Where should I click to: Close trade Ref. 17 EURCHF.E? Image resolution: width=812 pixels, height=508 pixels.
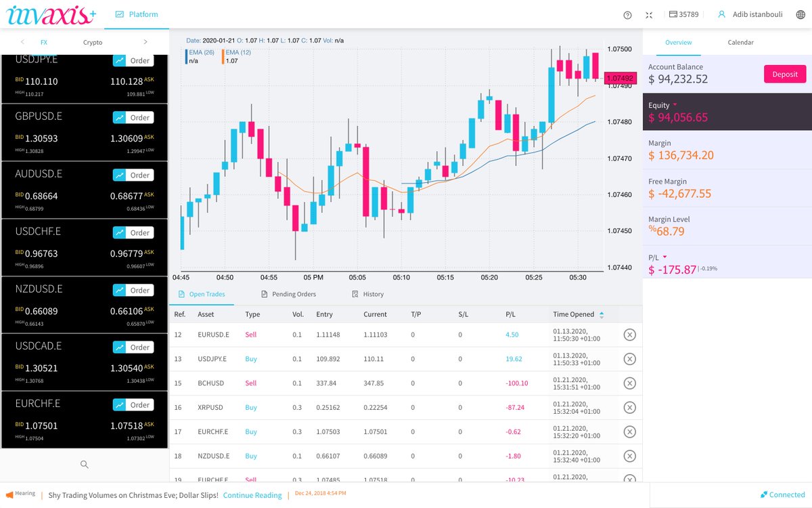pos(629,432)
